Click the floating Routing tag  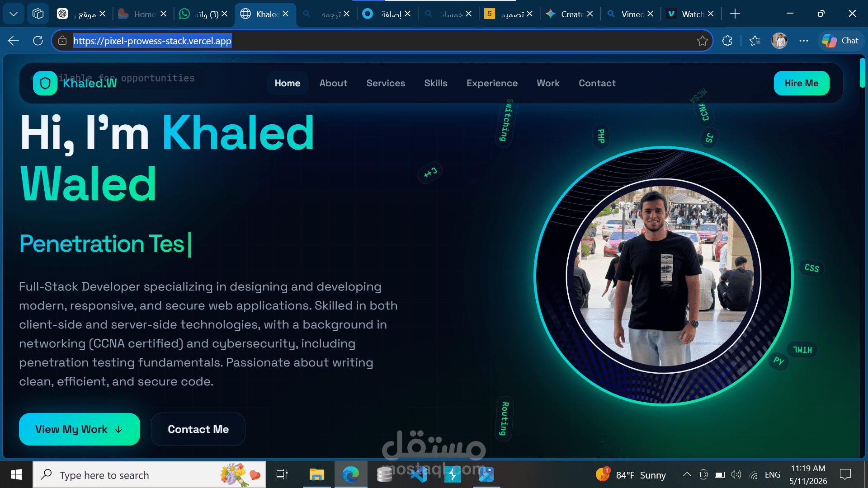[x=505, y=419]
